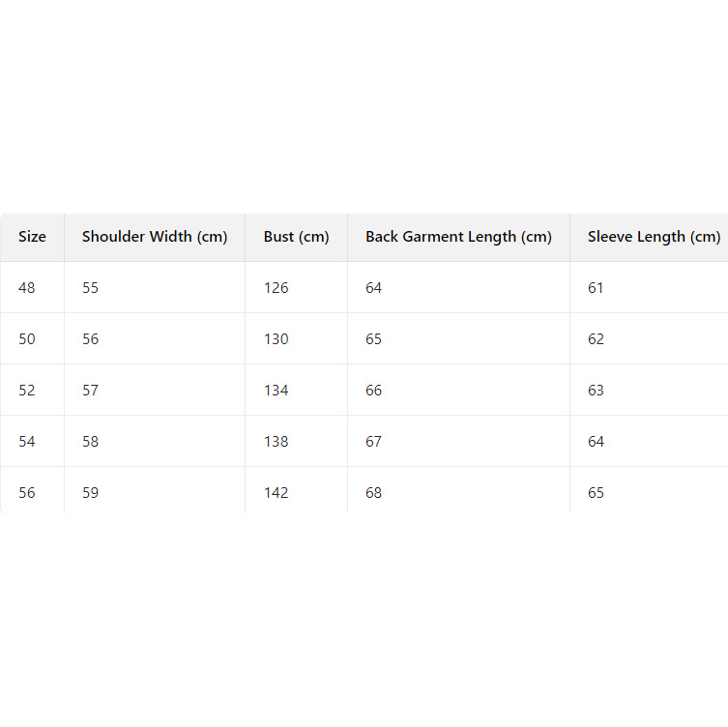Screen dimensions: 728x727
Task: Click bust value 134
Action: 277,391
